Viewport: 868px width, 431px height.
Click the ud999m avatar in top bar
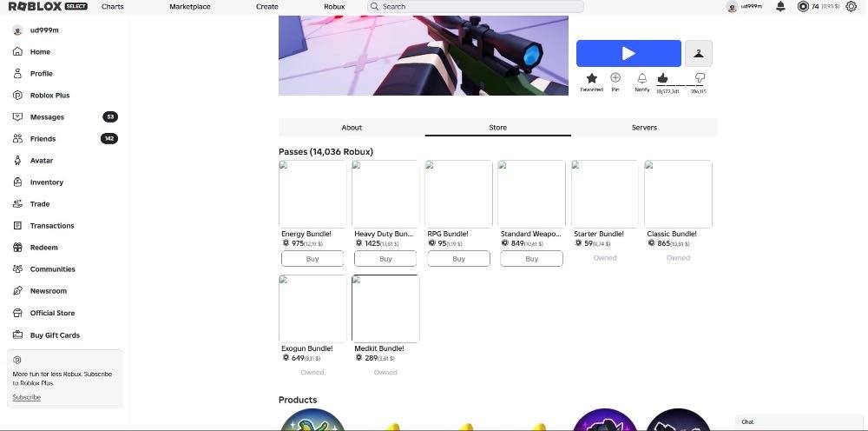coord(732,7)
